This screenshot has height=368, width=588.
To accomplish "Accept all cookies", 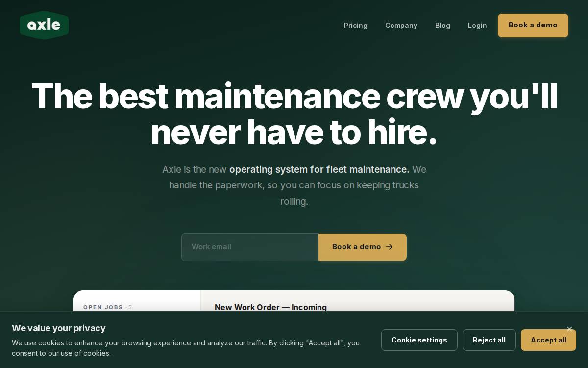I will (x=548, y=340).
